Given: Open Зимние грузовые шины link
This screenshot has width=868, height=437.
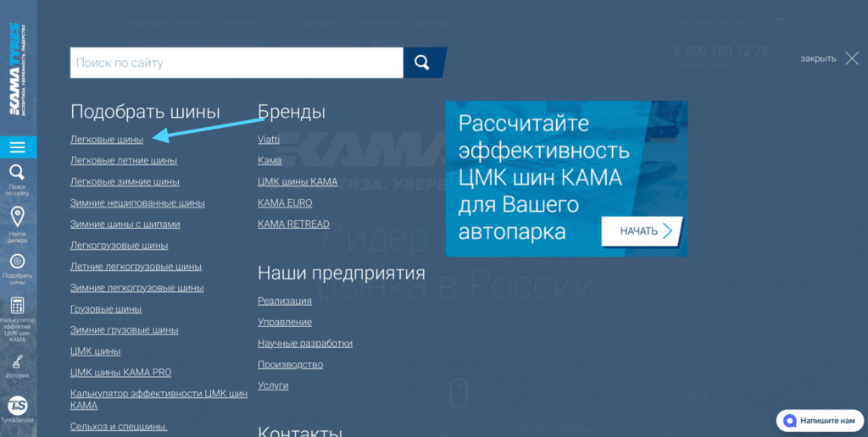Looking at the screenshot, I should 124,330.
